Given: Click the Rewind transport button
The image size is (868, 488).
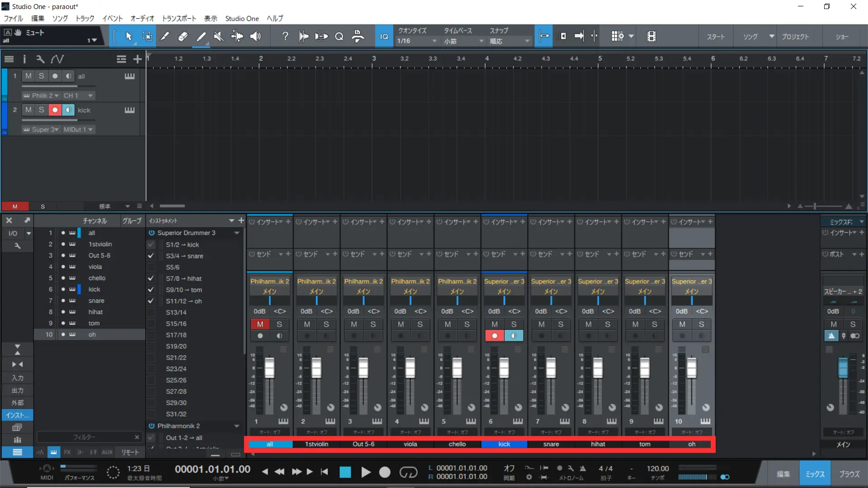Looking at the screenshot, I should pyautogui.click(x=279, y=472).
